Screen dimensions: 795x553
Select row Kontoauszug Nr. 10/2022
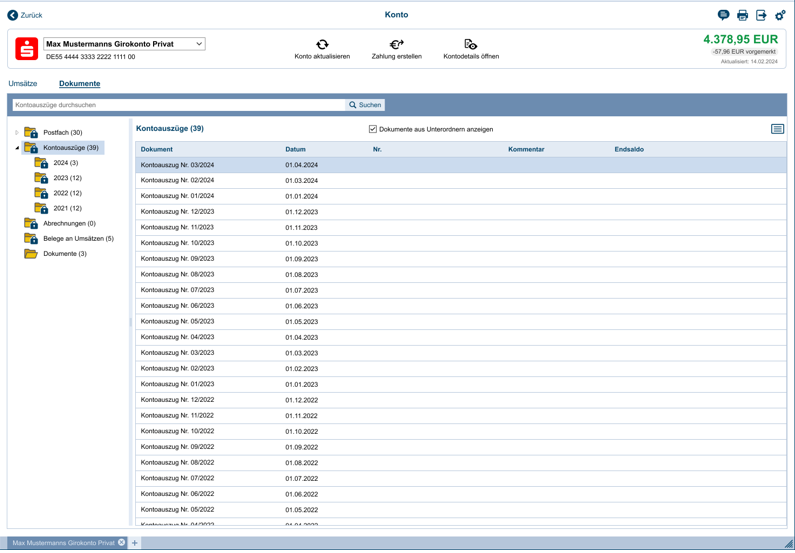pos(461,431)
